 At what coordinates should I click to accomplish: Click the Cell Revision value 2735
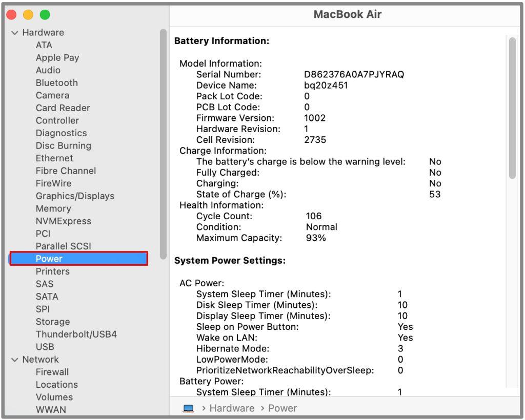coord(315,140)
